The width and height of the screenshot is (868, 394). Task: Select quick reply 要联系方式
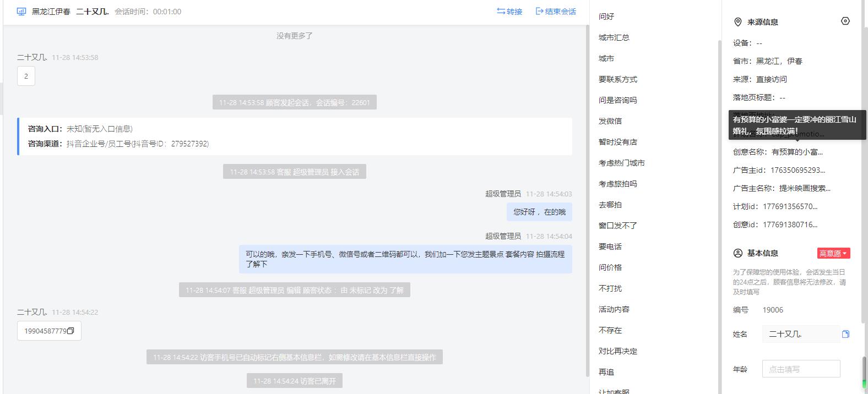pyautogui.click(x=618, y=79)
